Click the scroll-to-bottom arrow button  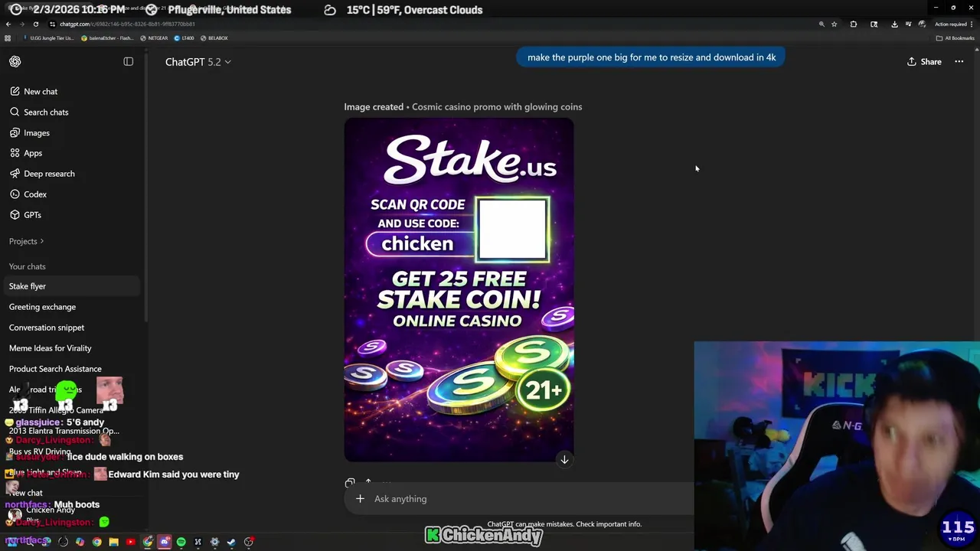pos(564,459)
